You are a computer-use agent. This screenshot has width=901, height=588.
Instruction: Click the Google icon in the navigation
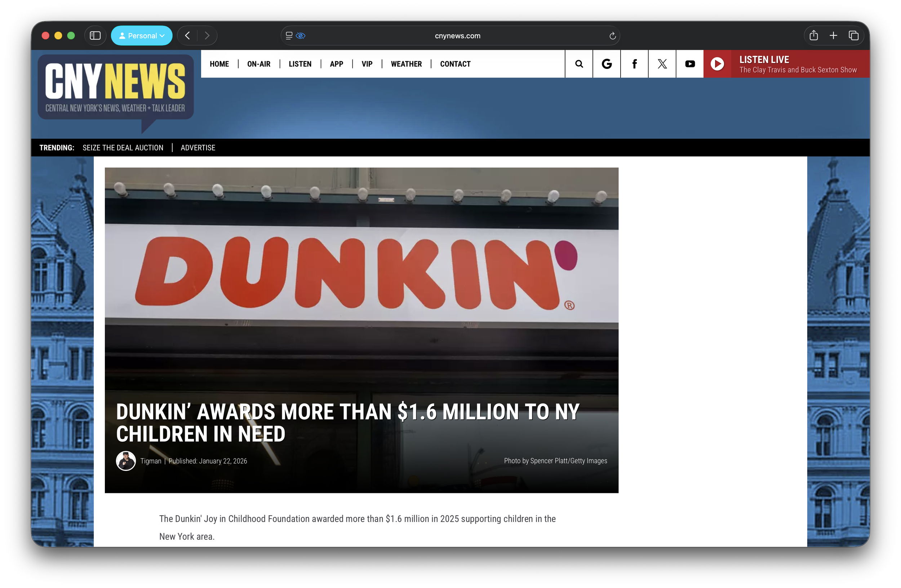click(606, 64)
